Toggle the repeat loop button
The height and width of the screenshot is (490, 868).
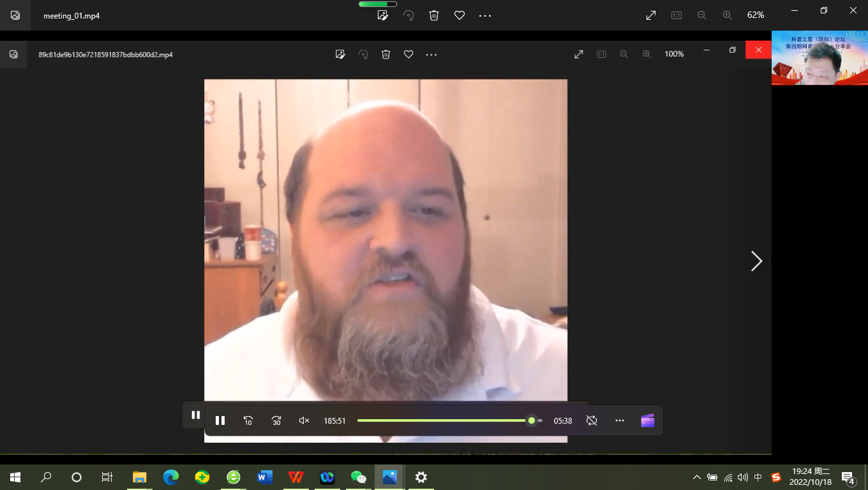click(592, 420)
